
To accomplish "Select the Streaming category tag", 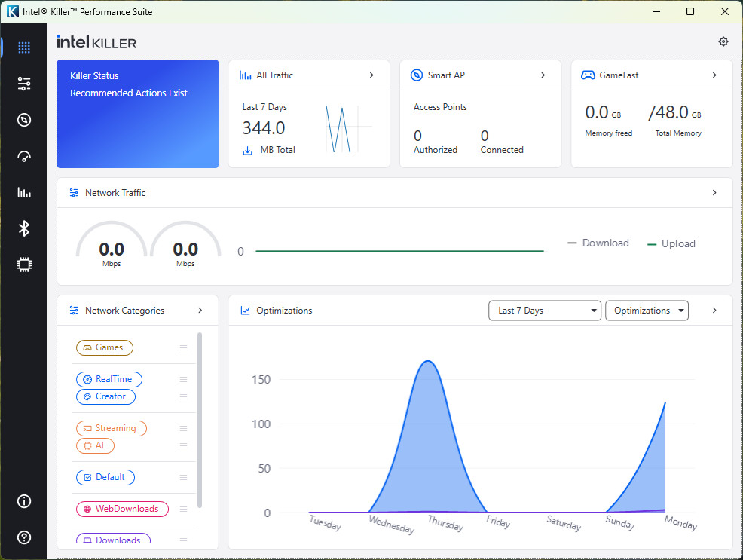I will (x=111, y=428).
